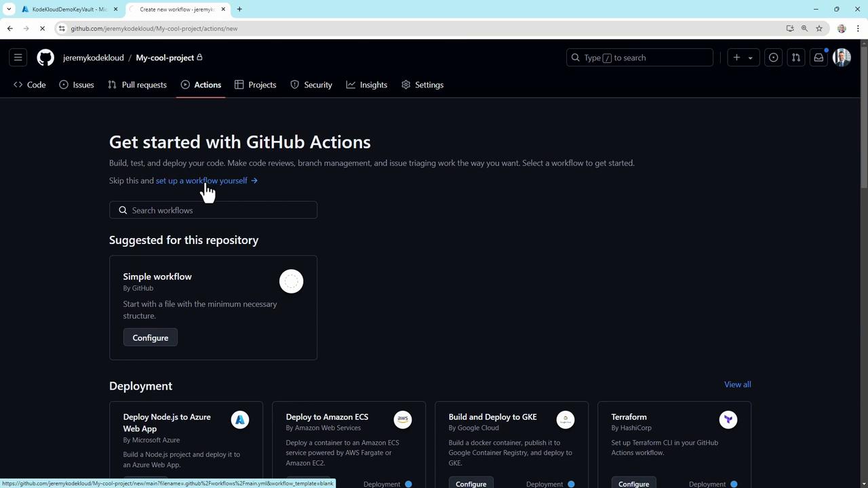Go forward using the browser forward arrow
Viewport: 868px width, 488px height.
coord(26,28)
